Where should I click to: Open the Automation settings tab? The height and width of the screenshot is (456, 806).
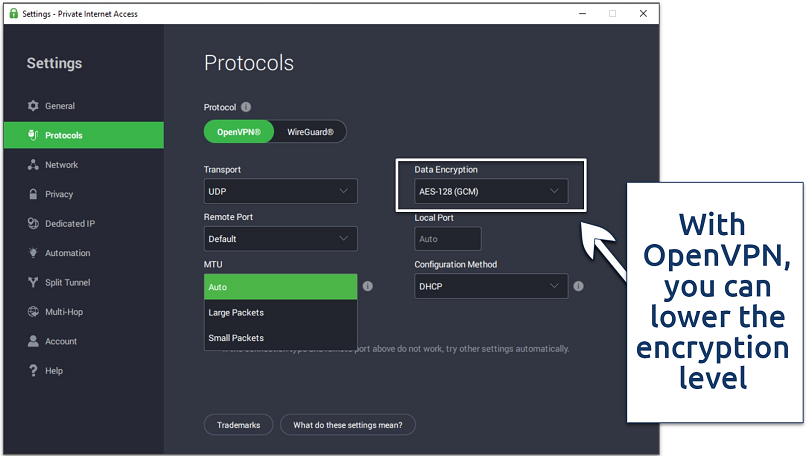click(x=84, y=253)
